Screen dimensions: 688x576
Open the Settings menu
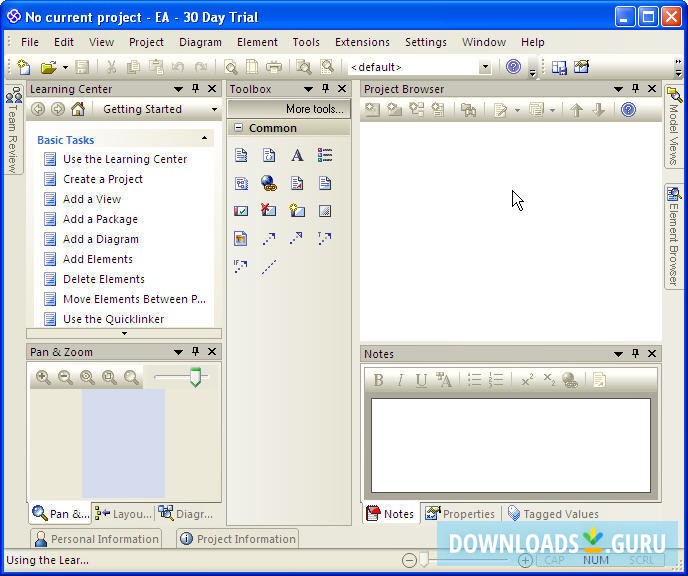[x=426, y=42]
